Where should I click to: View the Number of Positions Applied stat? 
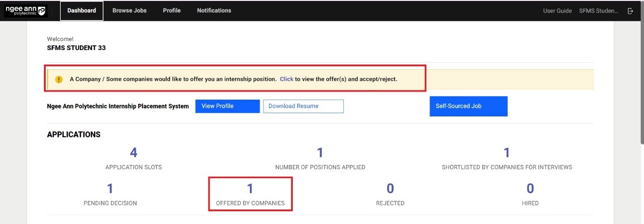pyautogui.click(x=320, y=153)
